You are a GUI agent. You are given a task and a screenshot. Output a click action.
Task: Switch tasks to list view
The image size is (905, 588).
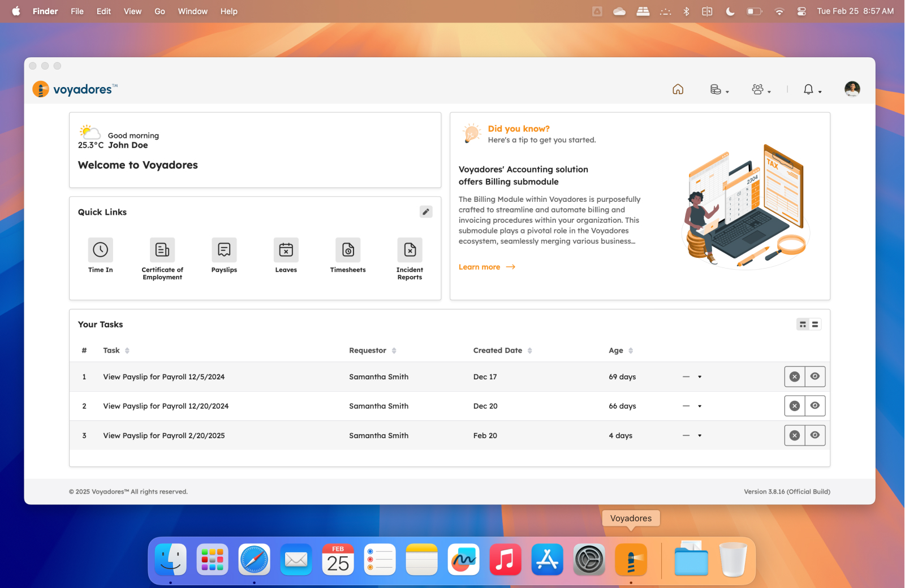(815, 324)
